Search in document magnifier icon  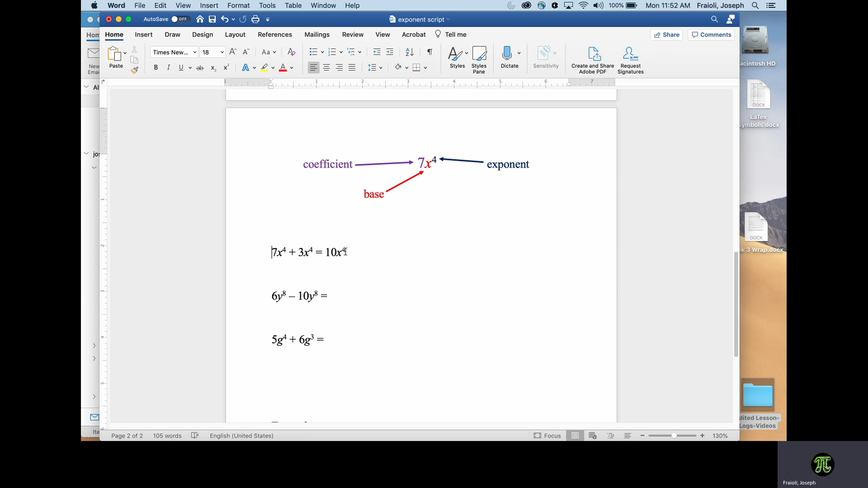click(714, 19)
